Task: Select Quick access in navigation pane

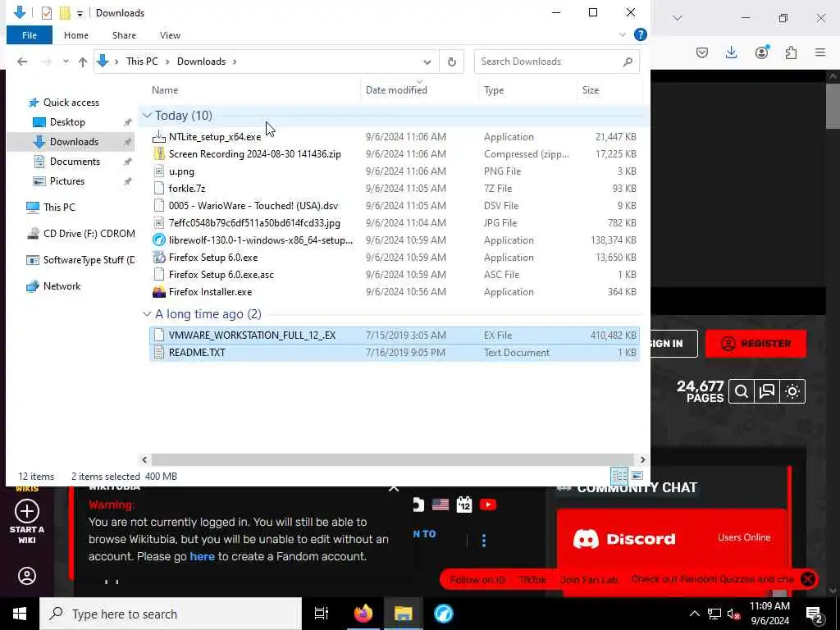Action: 71,103
